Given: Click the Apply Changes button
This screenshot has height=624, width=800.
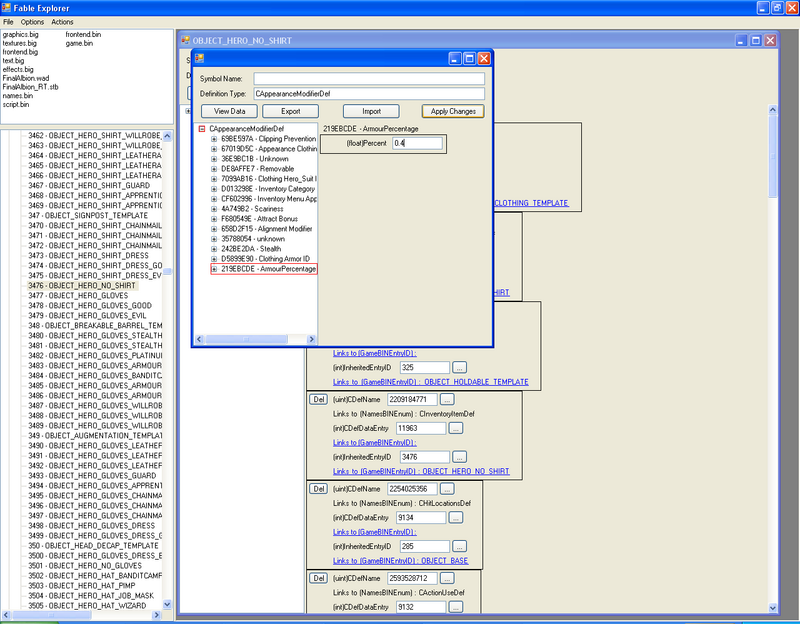Looking at the screenshot, I should click(x=453, y=111).
